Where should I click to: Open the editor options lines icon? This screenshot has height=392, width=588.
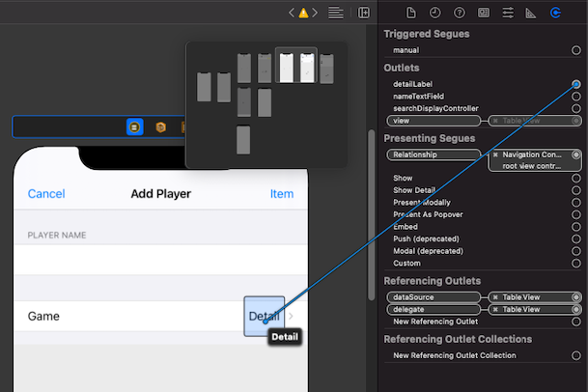tap(336, 14)
